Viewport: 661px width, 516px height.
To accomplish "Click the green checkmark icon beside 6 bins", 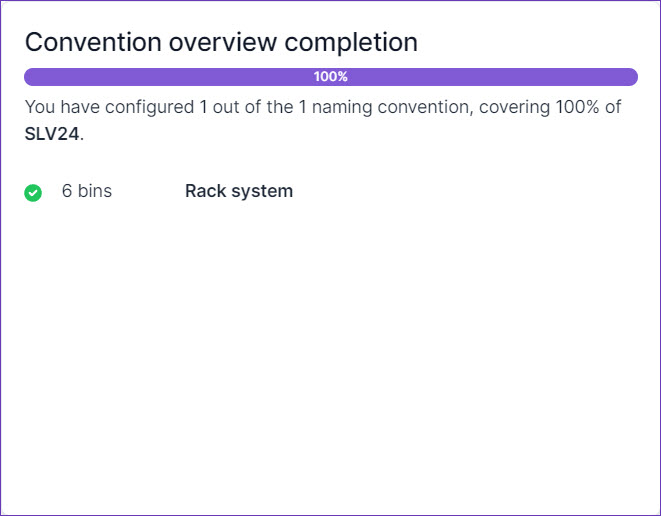I will click(33, 192).
